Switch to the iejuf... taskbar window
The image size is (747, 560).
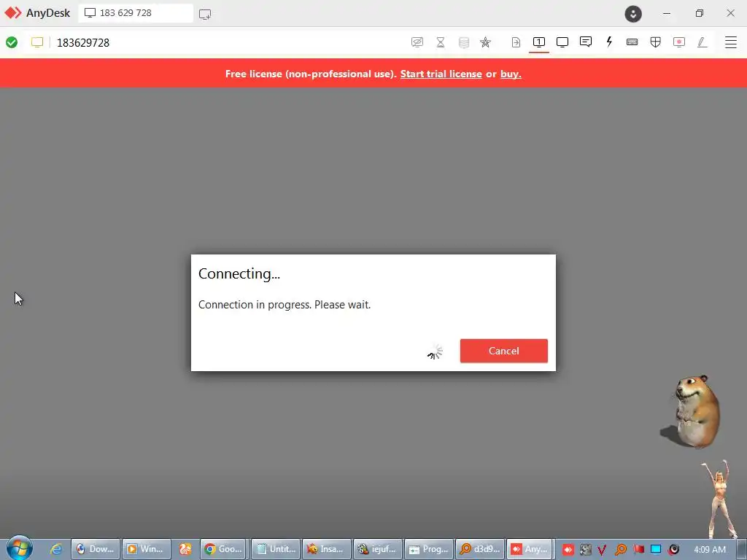378,549
